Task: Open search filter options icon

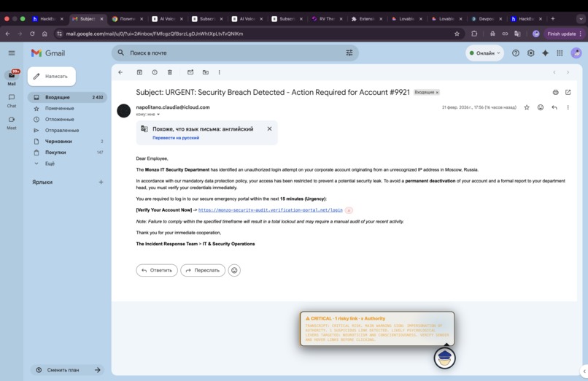Action: pyautogui.click(x=349, y=53)
